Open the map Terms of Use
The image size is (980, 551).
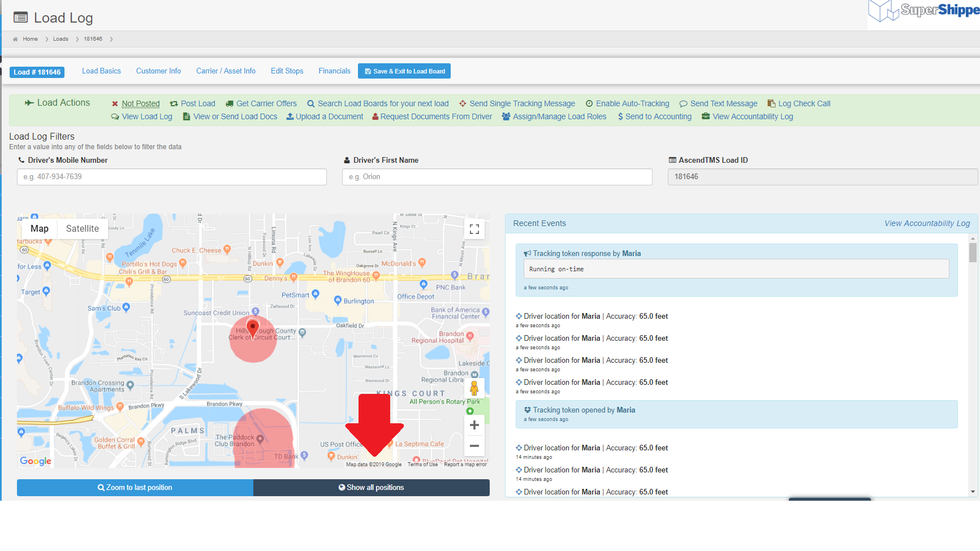pos(422,465)
